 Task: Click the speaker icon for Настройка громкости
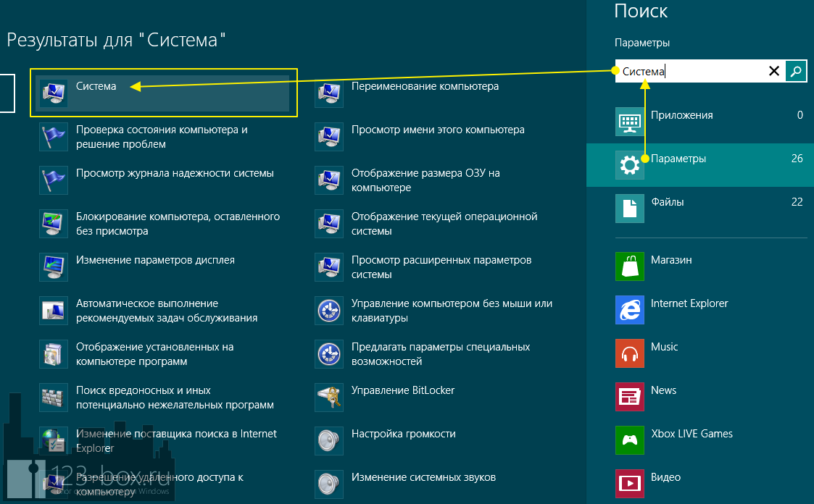coord(329,442)
